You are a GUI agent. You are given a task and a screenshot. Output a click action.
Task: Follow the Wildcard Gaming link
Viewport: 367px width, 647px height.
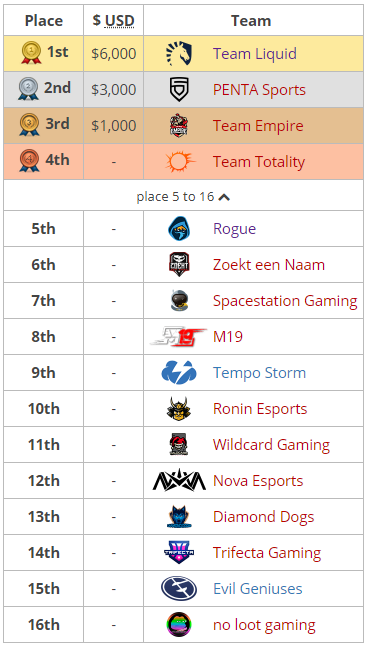(271, 445)
